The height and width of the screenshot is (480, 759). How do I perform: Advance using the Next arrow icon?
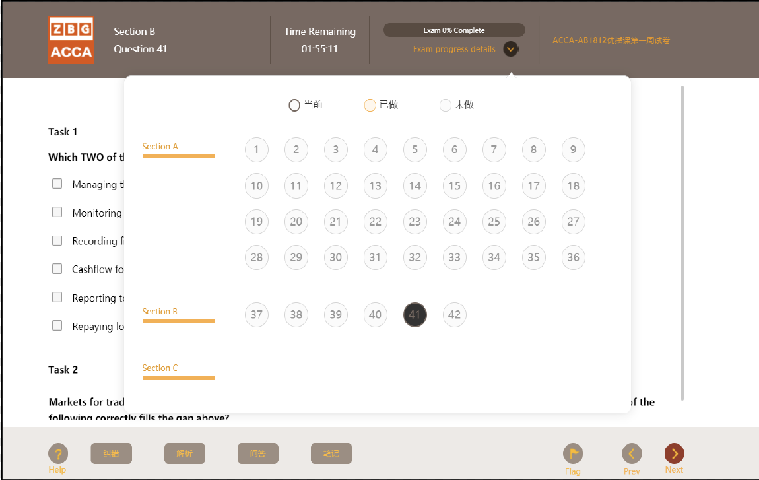coord(674,453)
